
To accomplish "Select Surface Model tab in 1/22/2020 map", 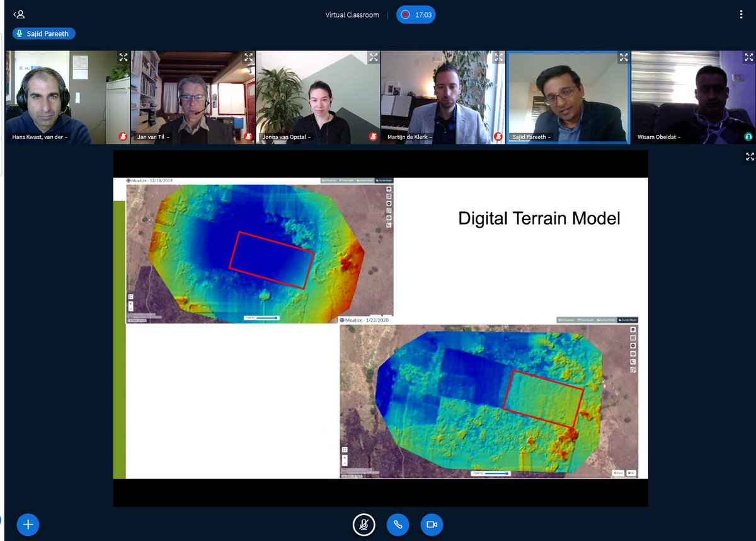I will 606,320.
